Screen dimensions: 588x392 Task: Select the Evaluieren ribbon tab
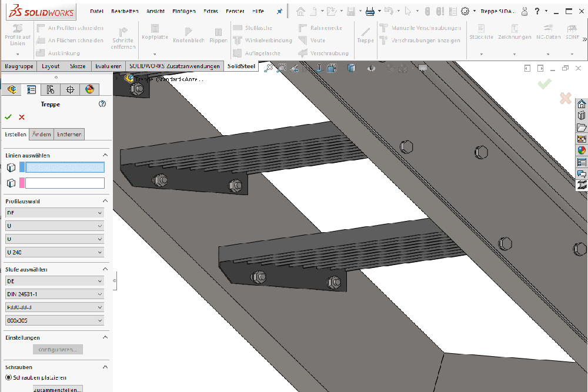(x=108, y=66)
